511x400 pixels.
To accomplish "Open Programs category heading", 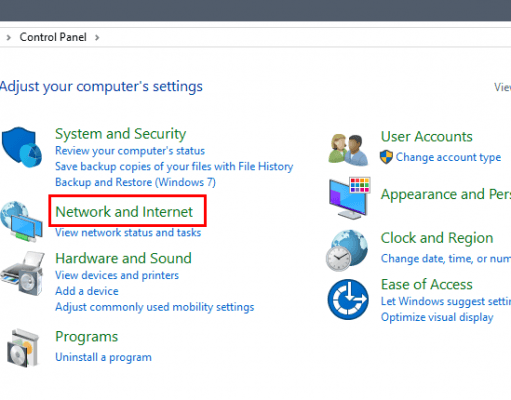I will pyautogui.click(x=87, y=337).
